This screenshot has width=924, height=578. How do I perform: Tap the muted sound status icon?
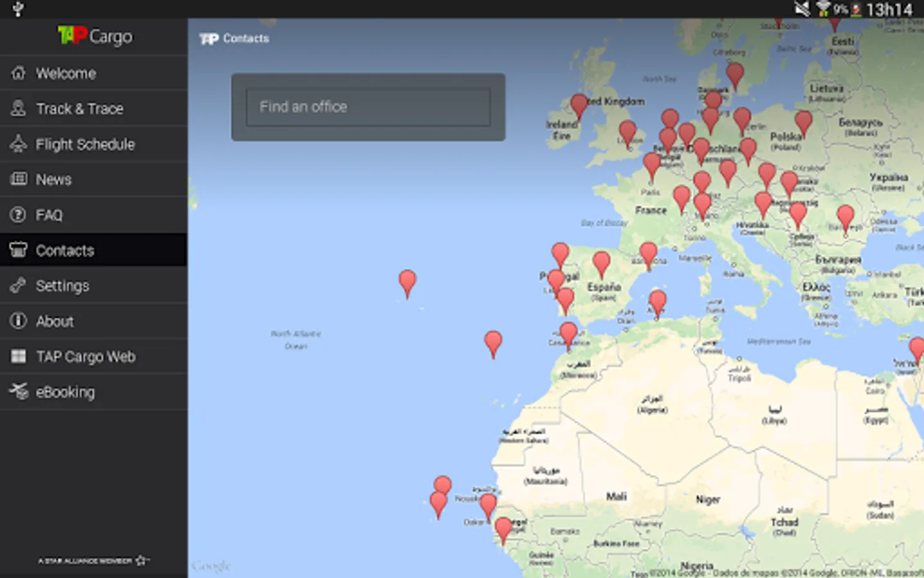[802, 9]
